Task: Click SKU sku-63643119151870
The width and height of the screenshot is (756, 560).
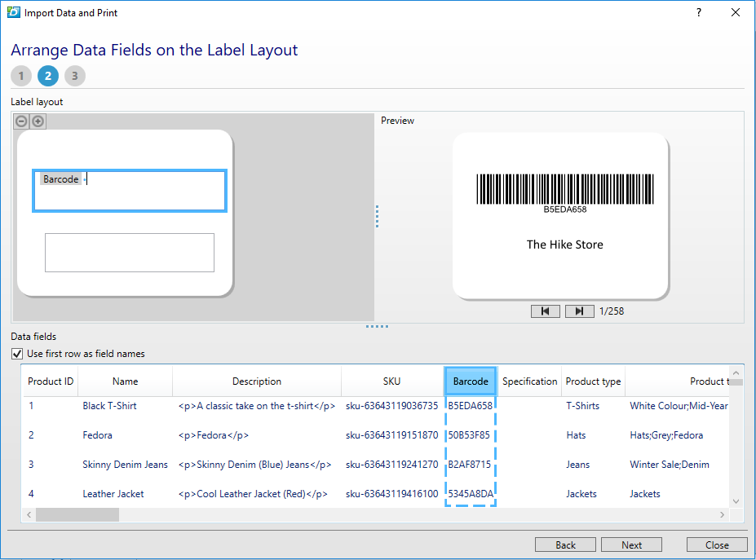Action: pyautogui.click(x=392, y=435)
